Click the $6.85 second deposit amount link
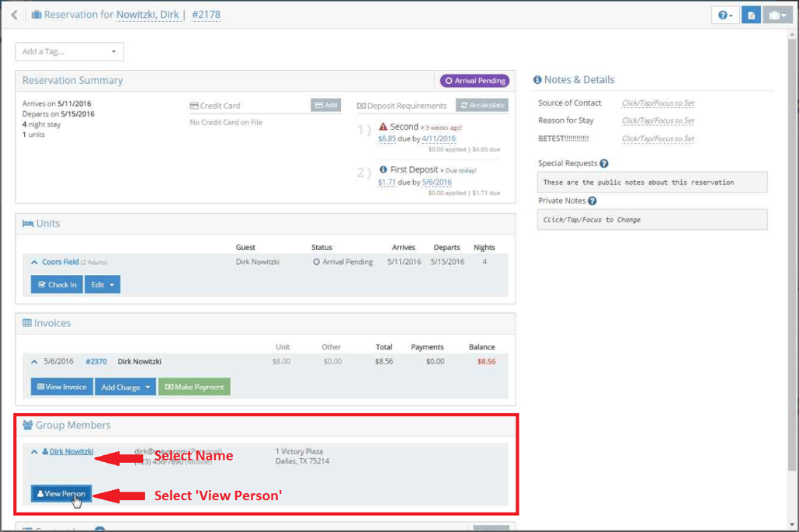The image size is (799, 532). (x=387, y=139)
